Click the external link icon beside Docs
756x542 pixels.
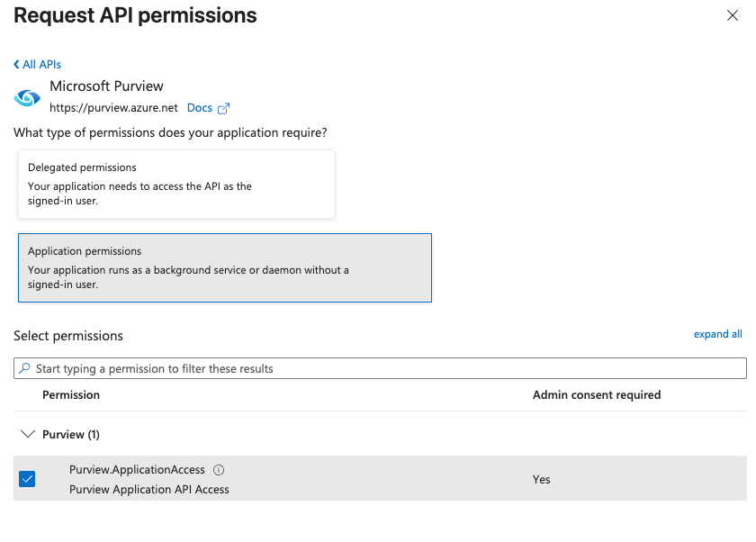[224, 109]
